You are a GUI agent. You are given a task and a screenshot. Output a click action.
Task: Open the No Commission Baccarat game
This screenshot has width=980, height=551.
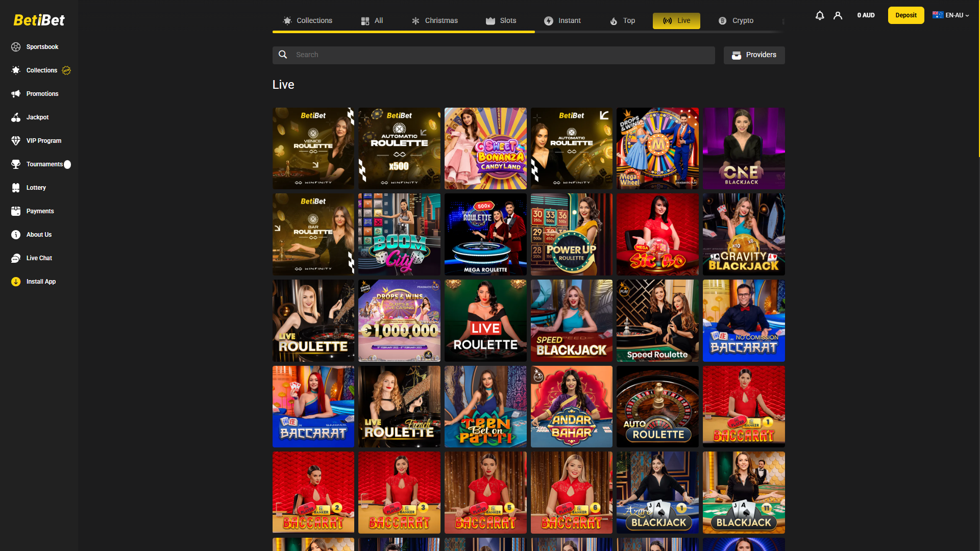(744, 320)
